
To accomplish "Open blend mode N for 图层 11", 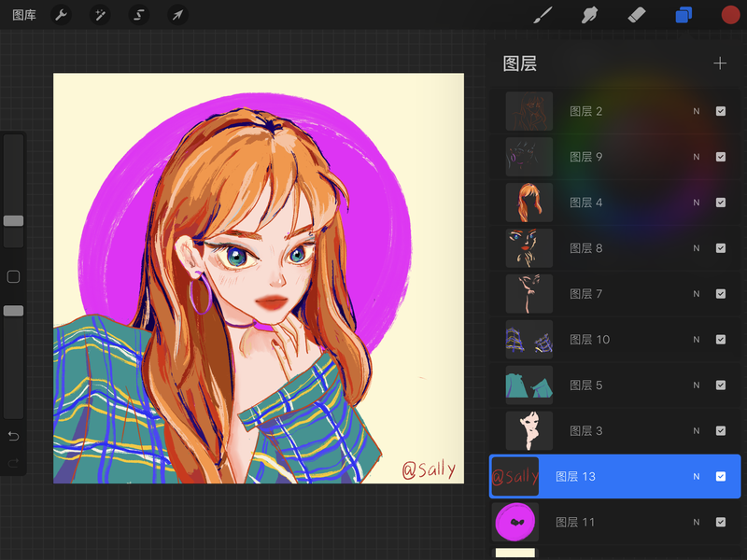I will tap(697, 523).
